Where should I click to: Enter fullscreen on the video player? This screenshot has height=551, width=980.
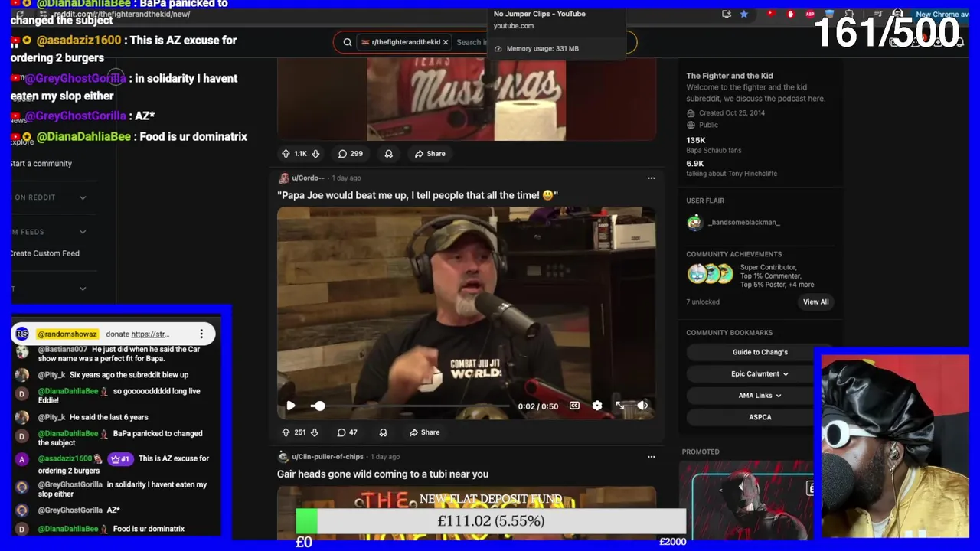point(620,406)
